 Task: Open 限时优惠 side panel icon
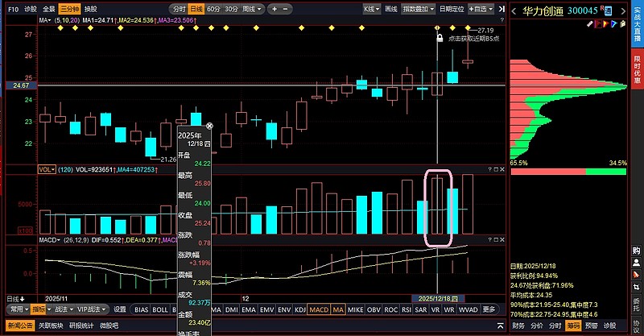click(x=637, y=71)
